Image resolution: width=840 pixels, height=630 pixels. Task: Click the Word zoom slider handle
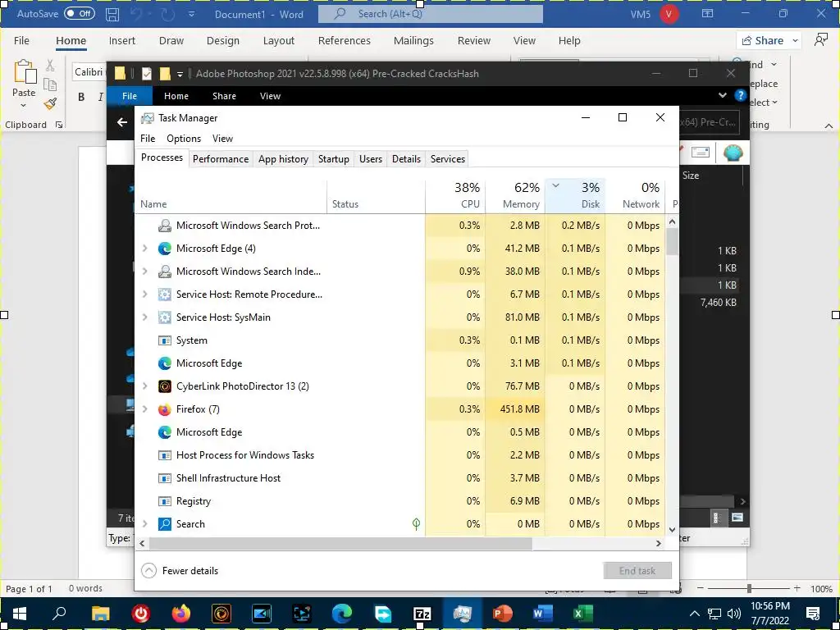(750, 589)
